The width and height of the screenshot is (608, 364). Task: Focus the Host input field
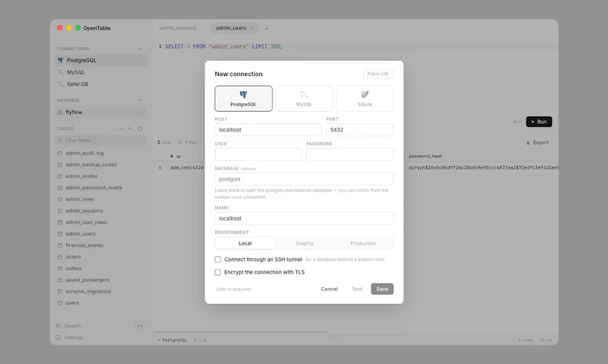[268, 130]
